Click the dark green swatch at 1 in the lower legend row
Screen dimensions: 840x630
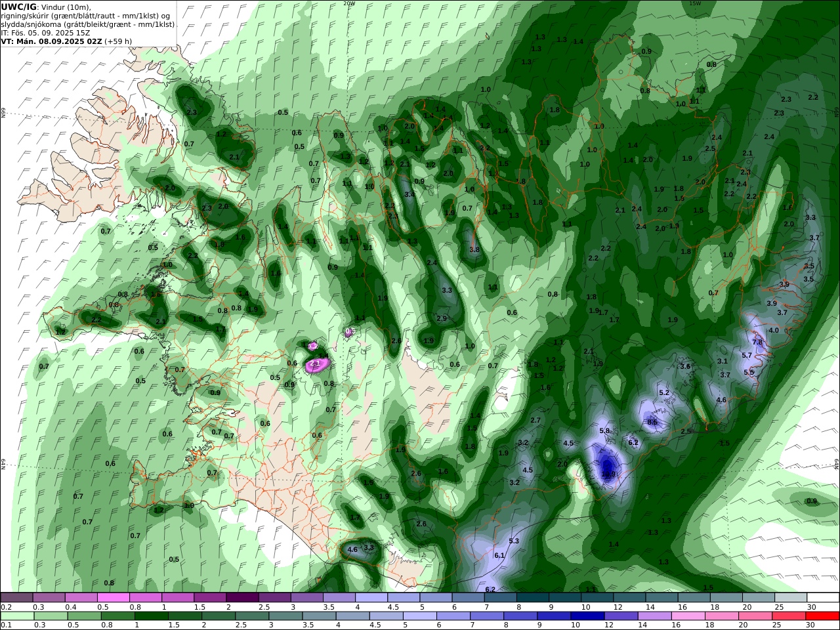[151, 616]
